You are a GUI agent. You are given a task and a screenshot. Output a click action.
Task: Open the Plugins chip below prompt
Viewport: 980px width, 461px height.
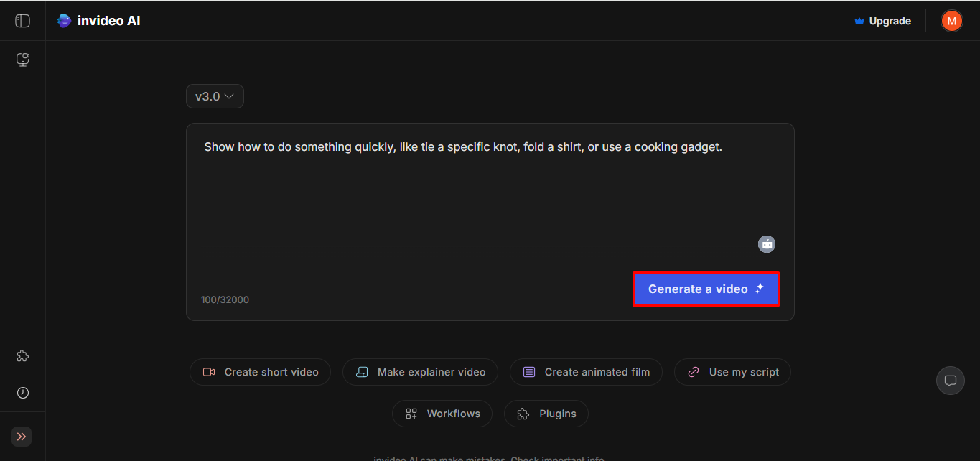[546, 414]
